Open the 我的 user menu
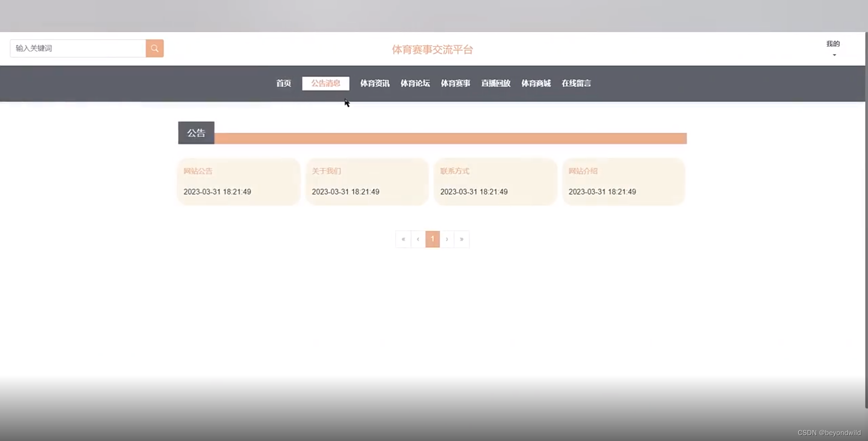868x441 pixels. (x=834, y=44)
